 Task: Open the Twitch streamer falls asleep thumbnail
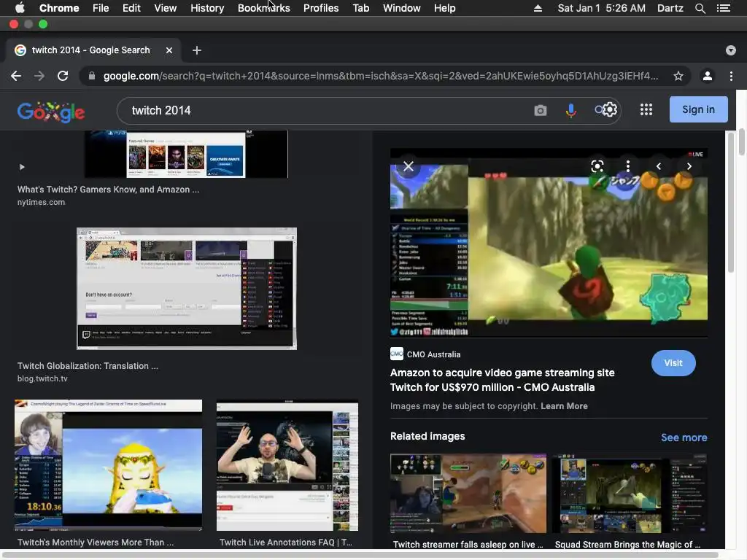468,494
